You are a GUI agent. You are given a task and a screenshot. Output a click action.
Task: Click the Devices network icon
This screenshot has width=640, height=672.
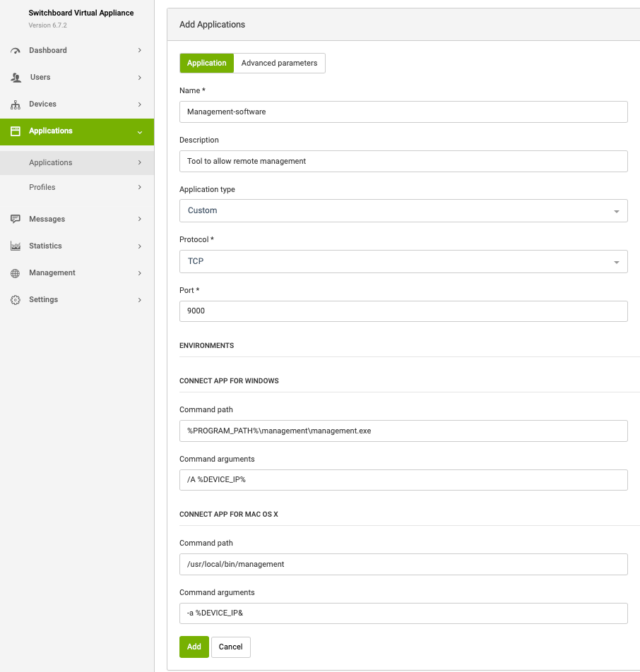(16, 104)
